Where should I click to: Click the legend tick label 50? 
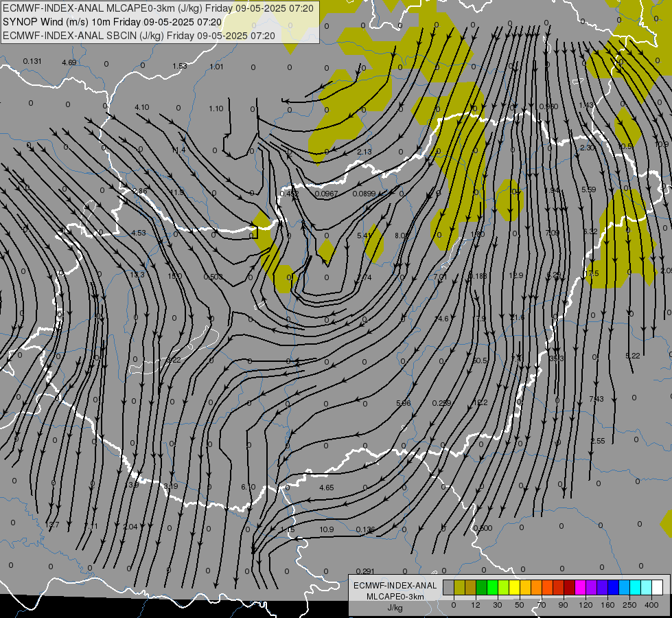[x=520, y=605]
